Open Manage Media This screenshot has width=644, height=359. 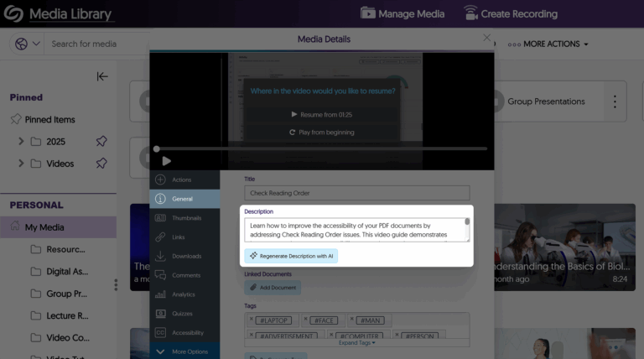tap(402, 13)
